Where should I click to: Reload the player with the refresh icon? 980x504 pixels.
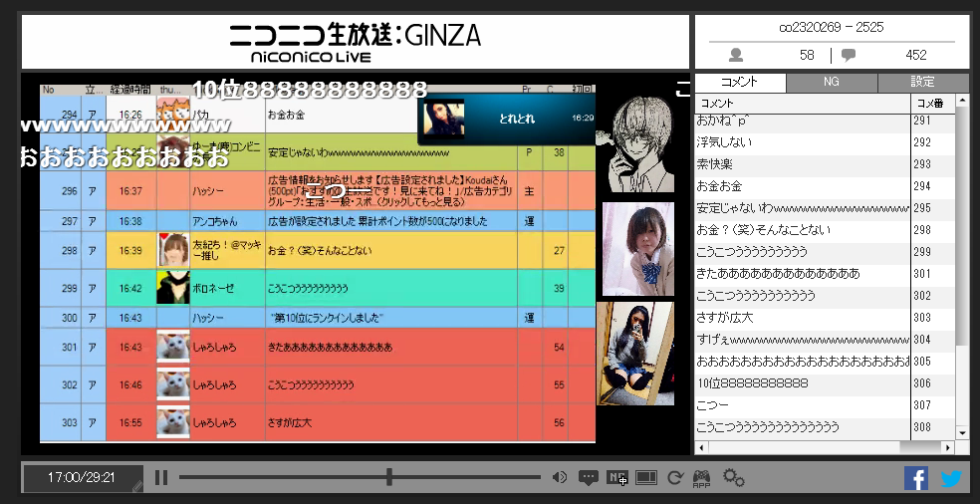674,478
